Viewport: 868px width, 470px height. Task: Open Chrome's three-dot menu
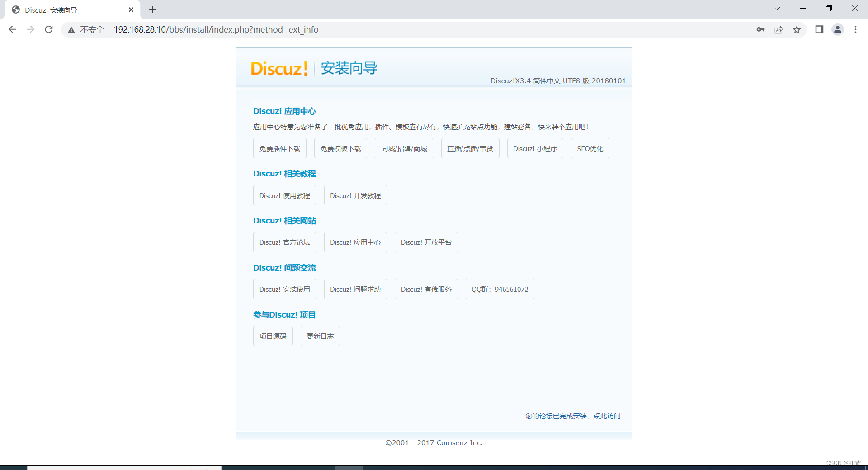[x=855, y=29]
